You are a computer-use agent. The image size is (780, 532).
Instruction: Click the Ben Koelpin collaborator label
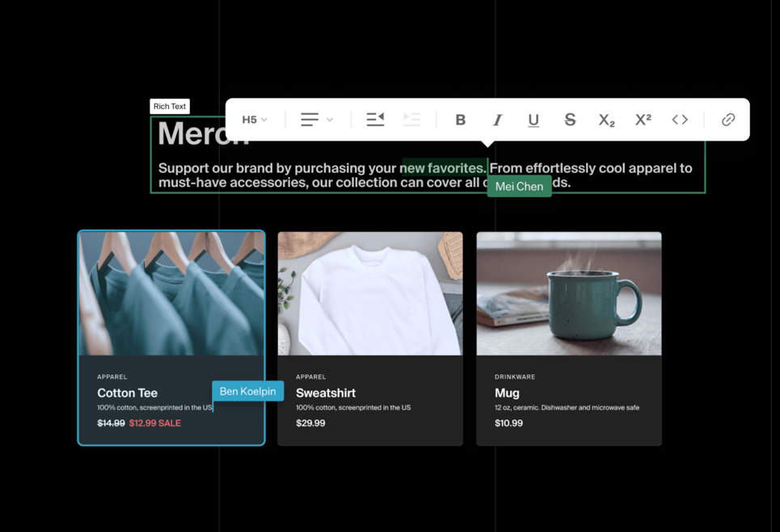(x=247, y=391)
